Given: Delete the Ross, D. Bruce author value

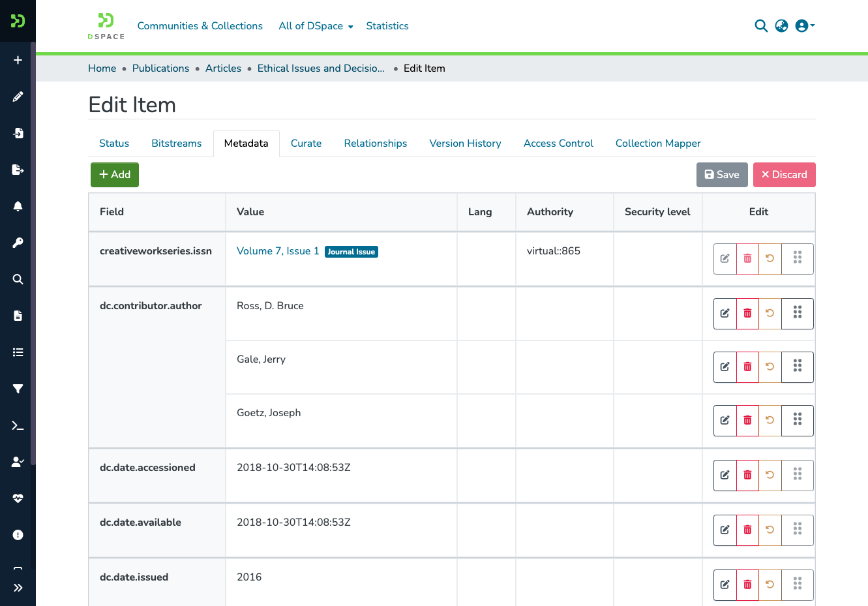Looking at the screenshot, I should pos(747,314).
